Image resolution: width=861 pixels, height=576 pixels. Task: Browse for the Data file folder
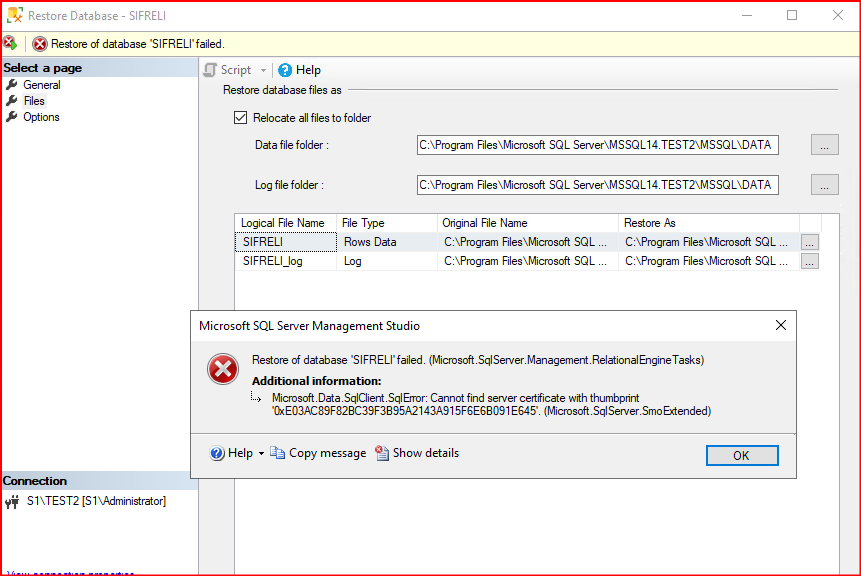click(x=824, y=145)
